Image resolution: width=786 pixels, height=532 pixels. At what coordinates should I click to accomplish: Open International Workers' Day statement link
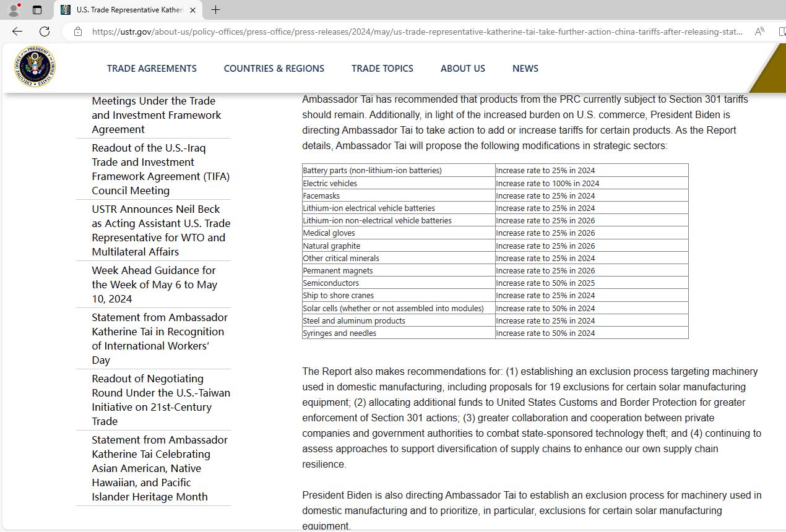tap(160, 338)
